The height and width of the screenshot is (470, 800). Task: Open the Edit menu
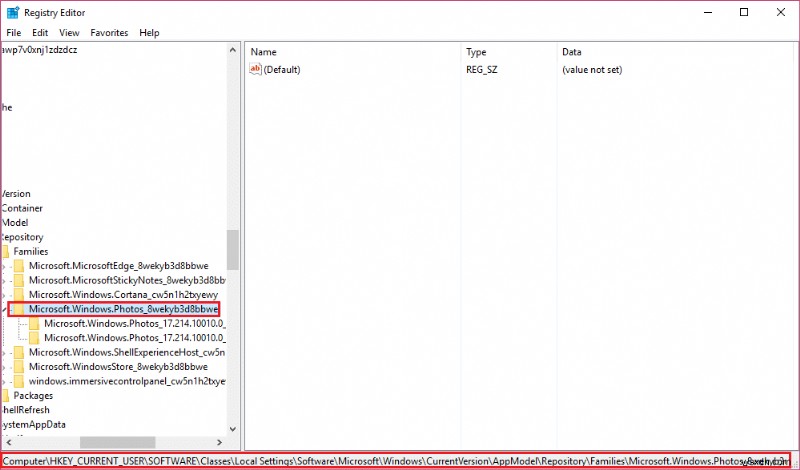pyautogui.click(x=40, y=33)
